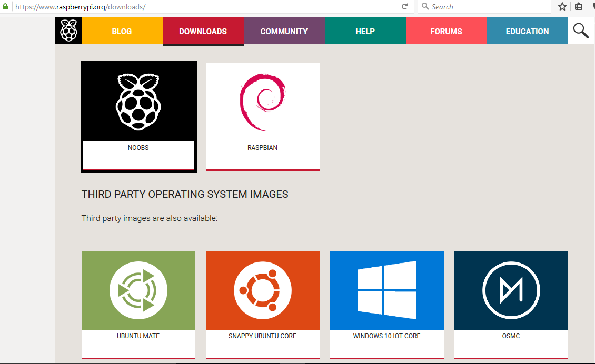
Task: Click the NOOBS label link
Action: point(138,147)
